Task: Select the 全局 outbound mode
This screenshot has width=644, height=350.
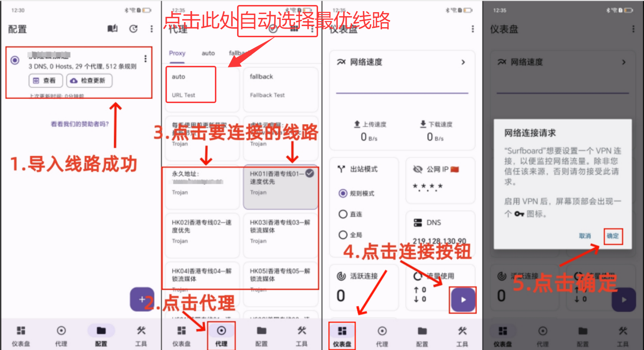Action: click(351, 235)
